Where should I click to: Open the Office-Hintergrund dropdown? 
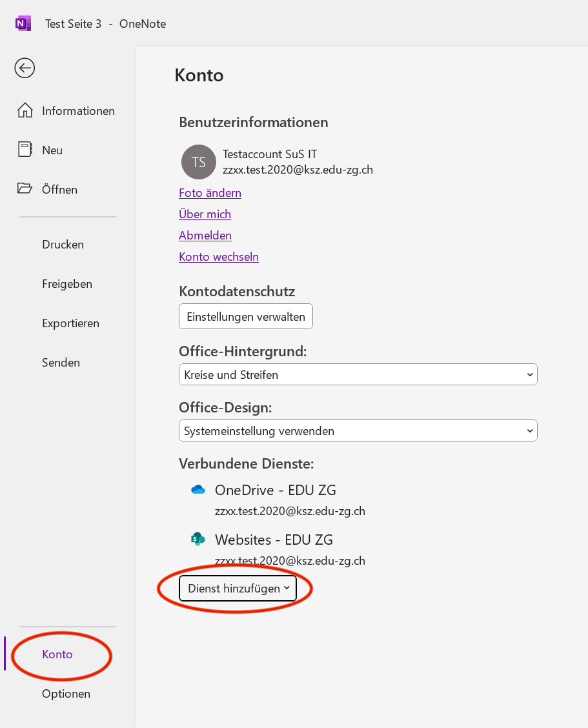point(358,374)
